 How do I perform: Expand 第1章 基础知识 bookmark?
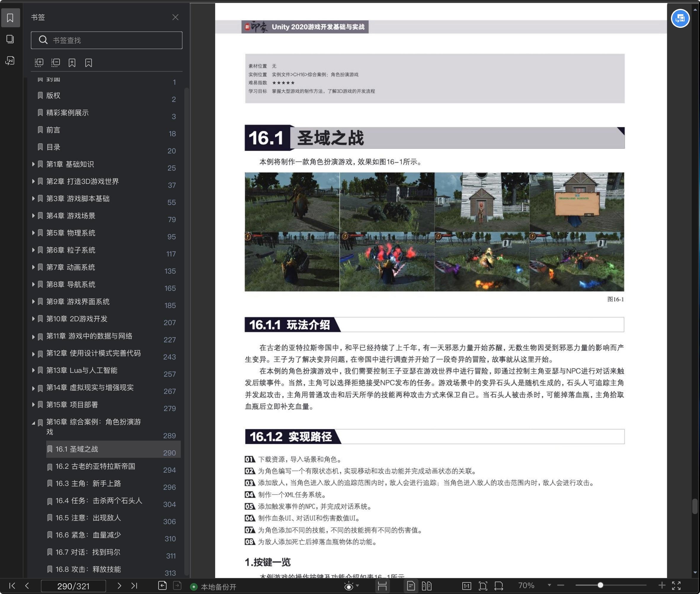[33, 164]
